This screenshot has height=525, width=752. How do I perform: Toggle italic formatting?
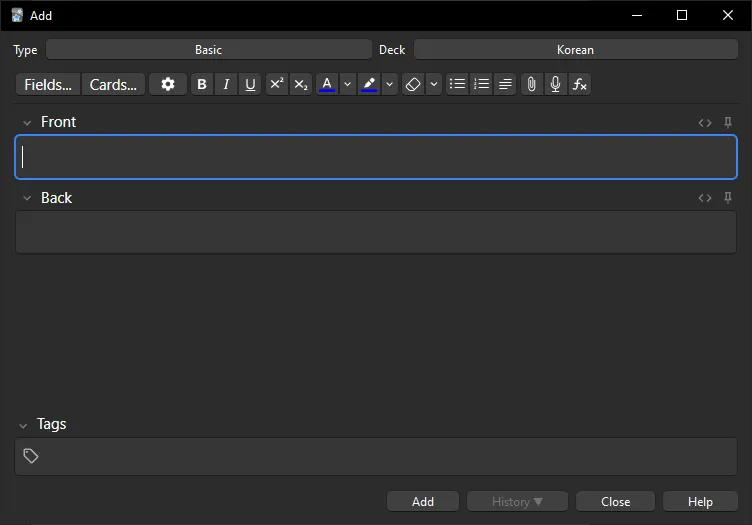[x=226, y=85]
